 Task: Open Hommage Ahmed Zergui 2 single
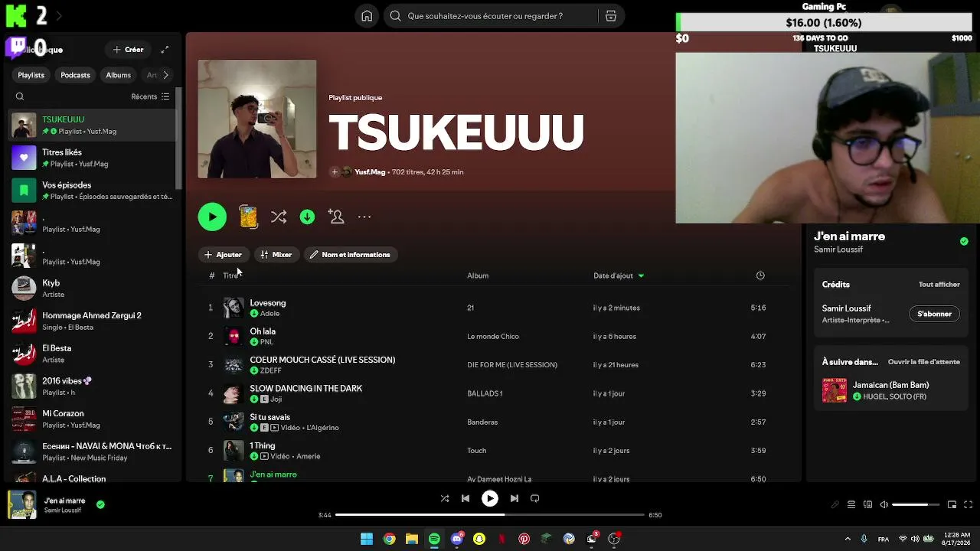92,321
